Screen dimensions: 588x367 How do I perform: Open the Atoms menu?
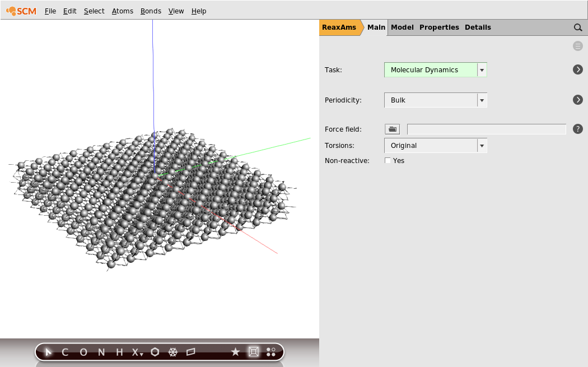123,11
